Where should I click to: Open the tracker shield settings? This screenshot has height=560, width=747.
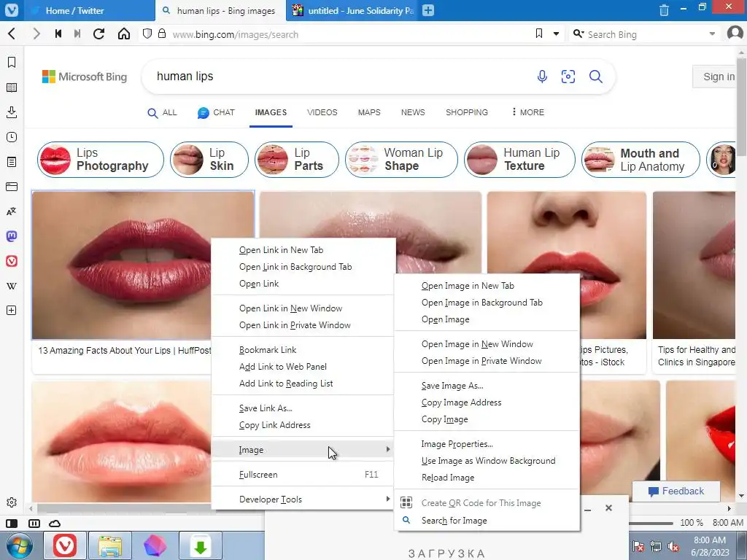pos(147,34)
